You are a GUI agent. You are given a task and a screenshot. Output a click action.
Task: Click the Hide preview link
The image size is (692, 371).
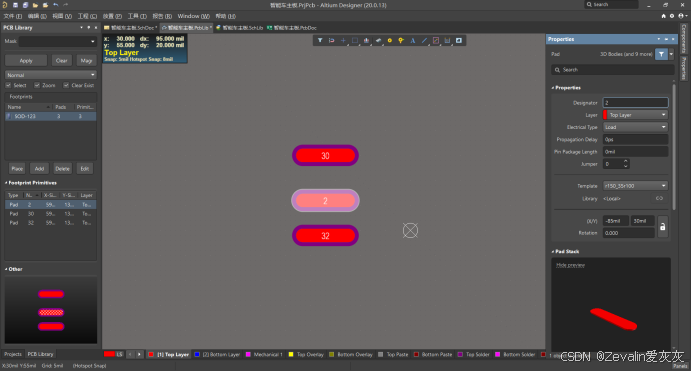(x=570, y=265)
